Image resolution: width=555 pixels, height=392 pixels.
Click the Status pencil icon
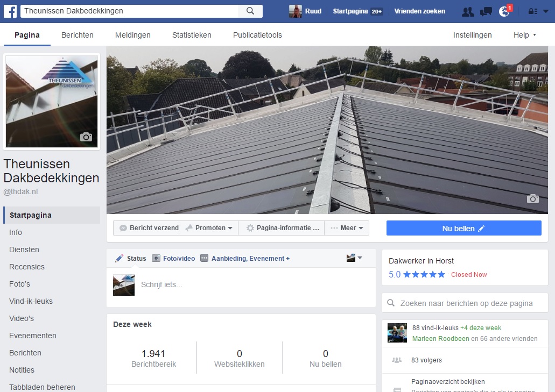(x=120, y=259)
